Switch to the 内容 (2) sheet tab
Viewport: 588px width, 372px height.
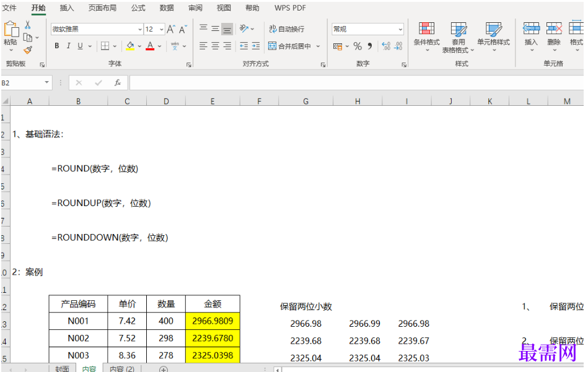pyautogui.click(x=121, y=369)
